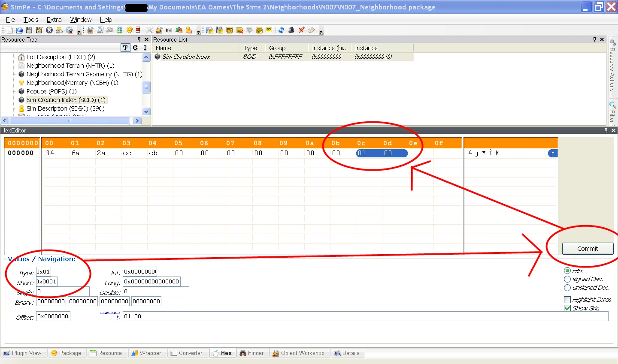618x364 pixels.
Task: Click the wrench tools toolbar icon
Action: [149, 30]
